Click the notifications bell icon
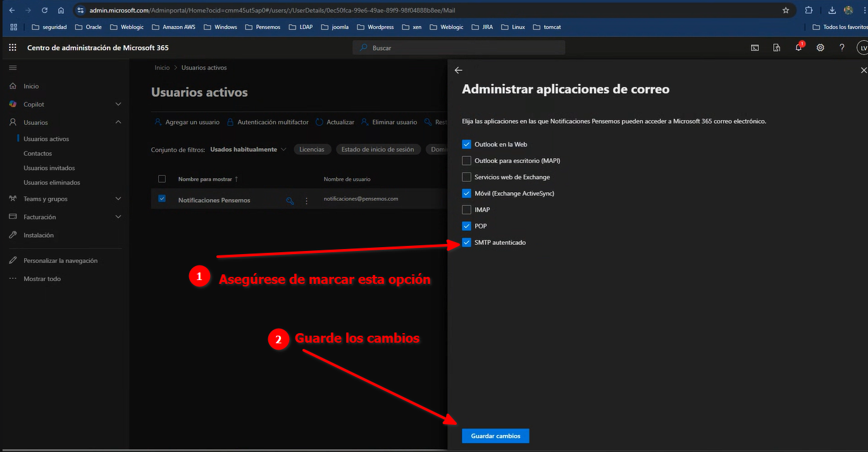868x452 pixels. pos(798,47)
